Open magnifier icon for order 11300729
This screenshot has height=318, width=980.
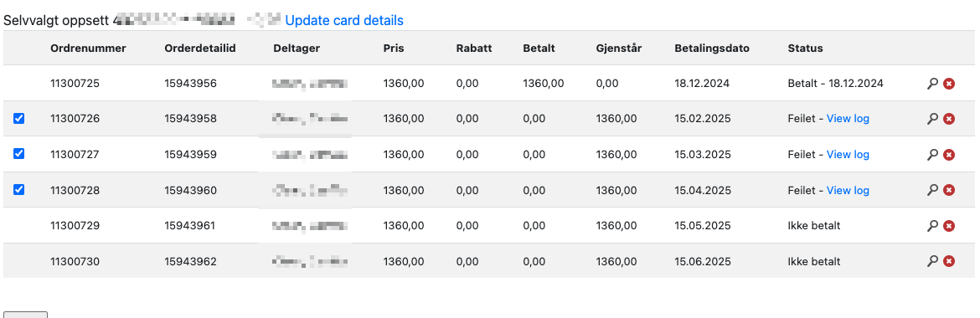point(932,226)
